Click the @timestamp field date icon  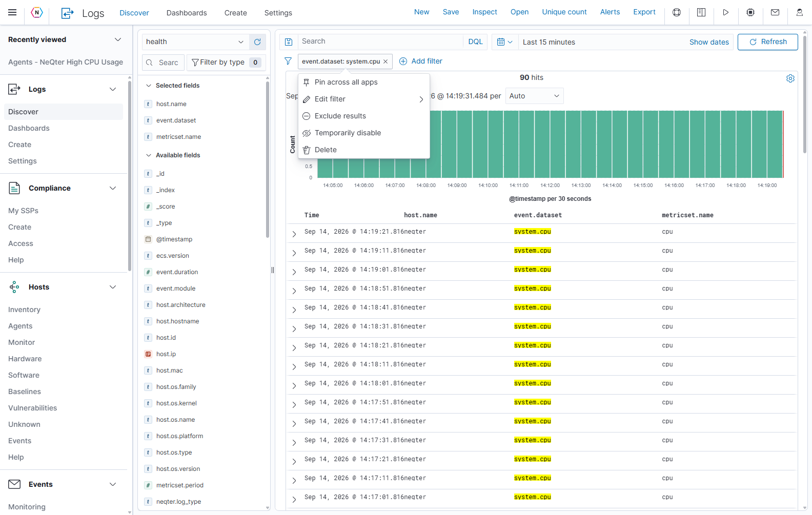tap(148, 239)
